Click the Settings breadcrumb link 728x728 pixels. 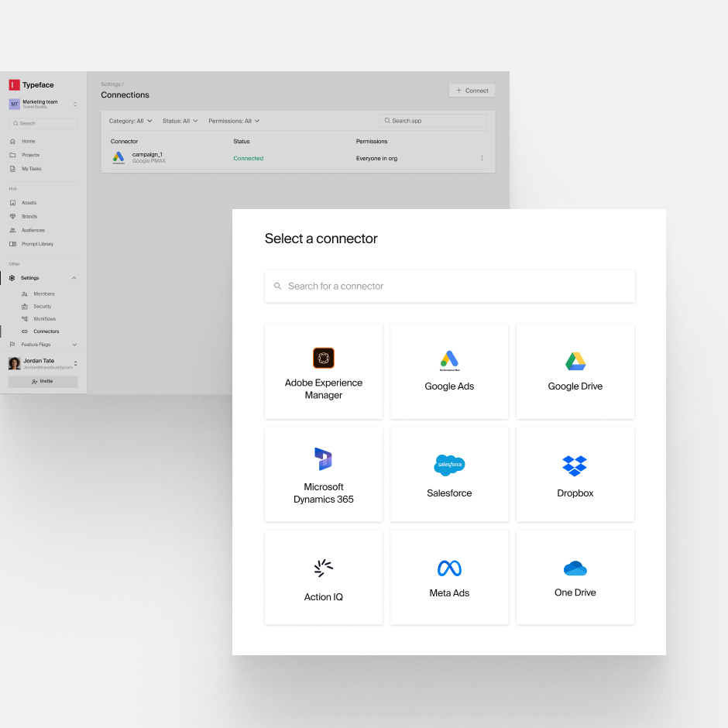click(111, 84)
